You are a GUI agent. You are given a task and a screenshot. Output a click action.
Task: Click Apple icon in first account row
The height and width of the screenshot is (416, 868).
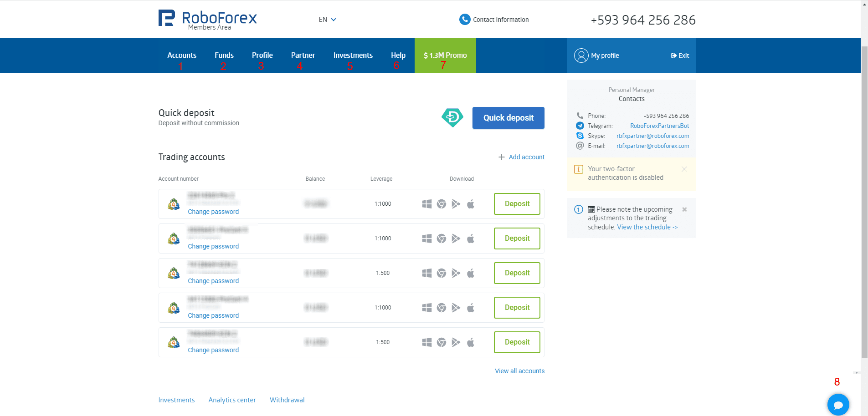pyautogui.click(x=471, y=204)
